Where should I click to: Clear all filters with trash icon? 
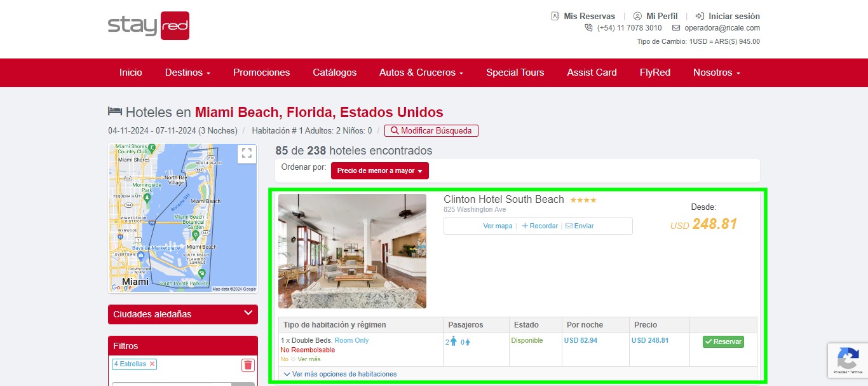coord(248,365)
